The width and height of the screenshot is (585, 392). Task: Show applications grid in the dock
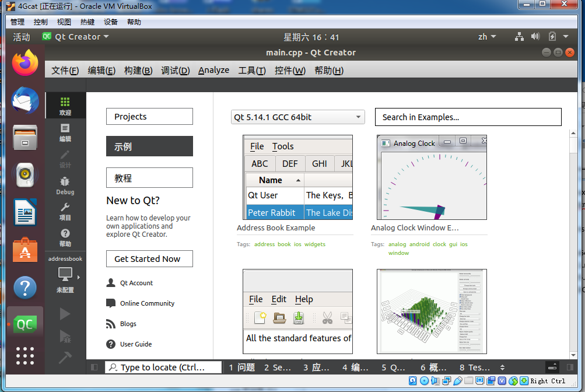25,356
